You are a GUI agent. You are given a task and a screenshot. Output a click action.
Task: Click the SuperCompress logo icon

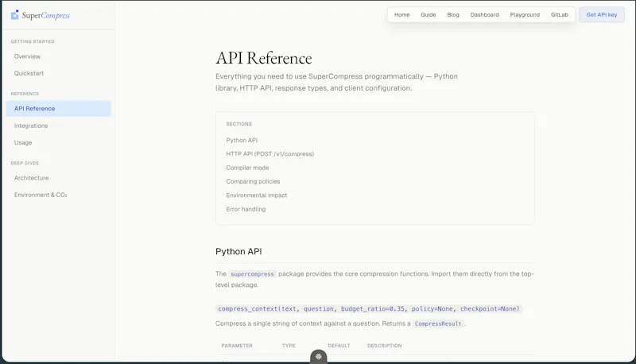point(15,15)
